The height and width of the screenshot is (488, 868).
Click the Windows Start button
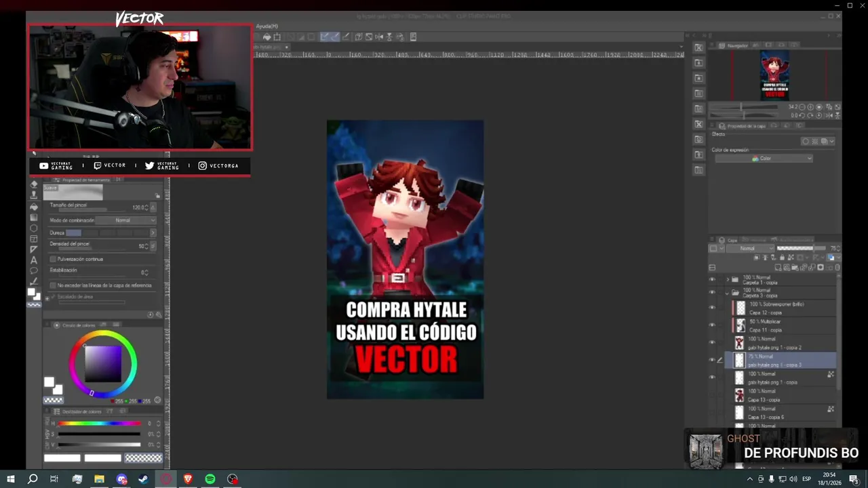10,479
